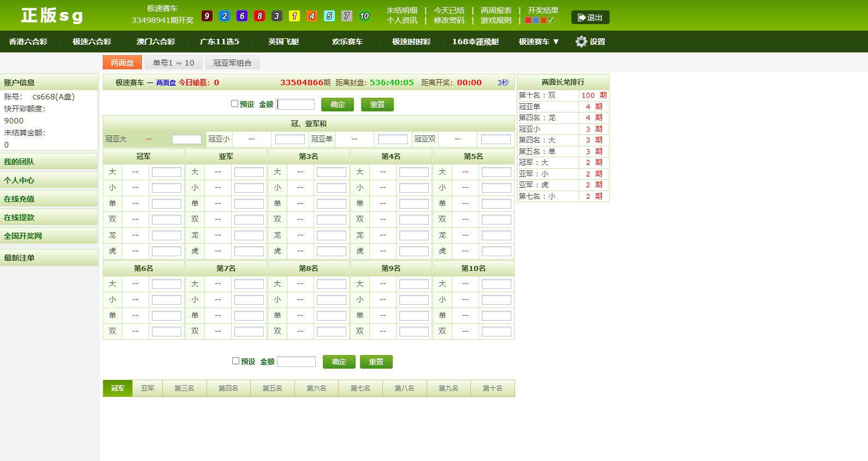Click the blue number 2 ball
Image resolution: width=868 pixels, height=461 pixels.
pos(225,16)
